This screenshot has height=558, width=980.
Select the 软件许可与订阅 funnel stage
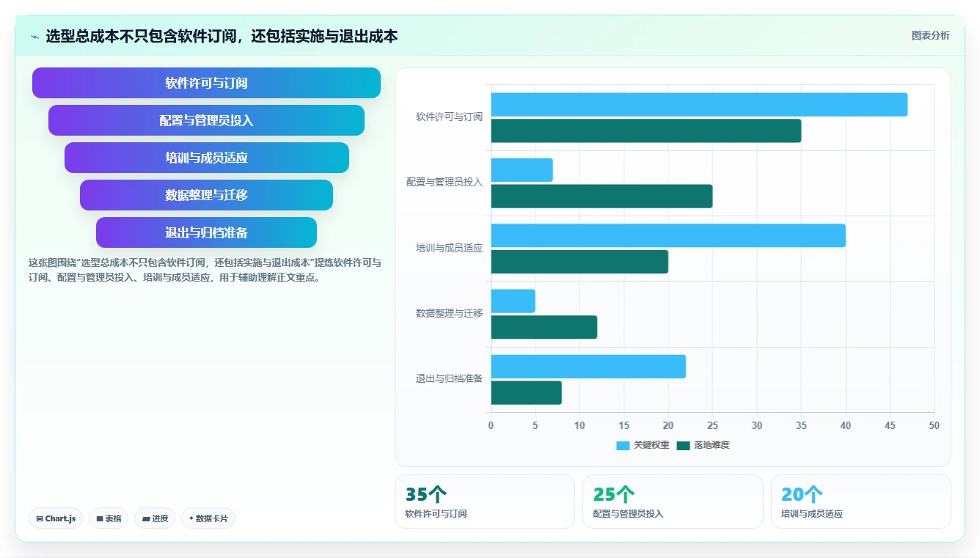click(206, 83)
